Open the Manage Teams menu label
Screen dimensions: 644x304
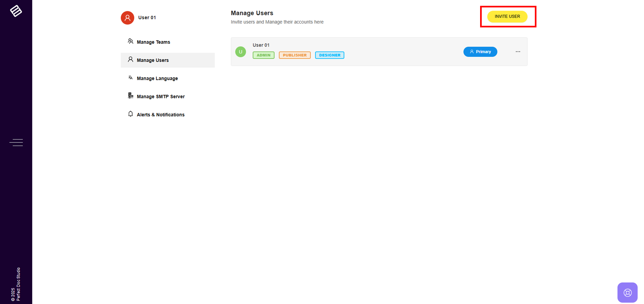153,42
